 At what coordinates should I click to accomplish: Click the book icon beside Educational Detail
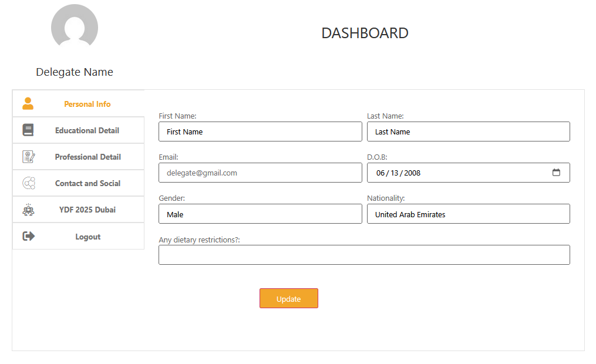tap(28, 130)
